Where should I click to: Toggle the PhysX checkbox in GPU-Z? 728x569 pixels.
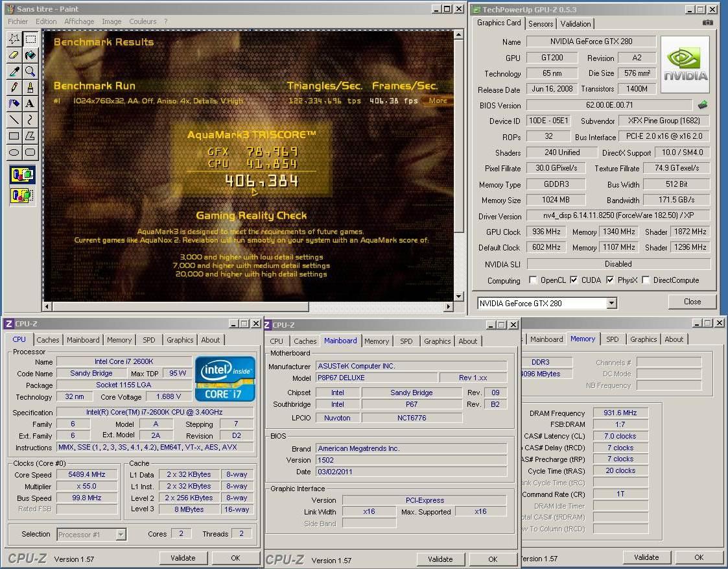610,280
